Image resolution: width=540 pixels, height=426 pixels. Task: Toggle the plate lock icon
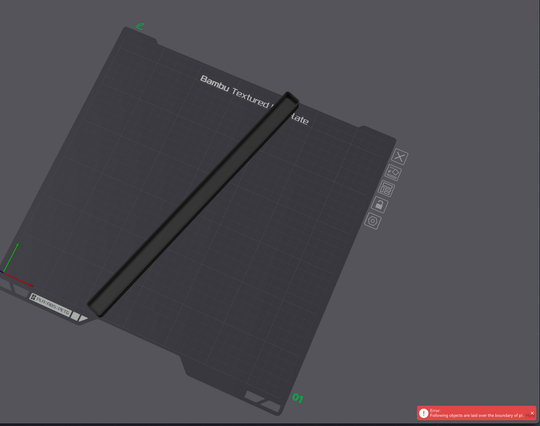[379, 205]
